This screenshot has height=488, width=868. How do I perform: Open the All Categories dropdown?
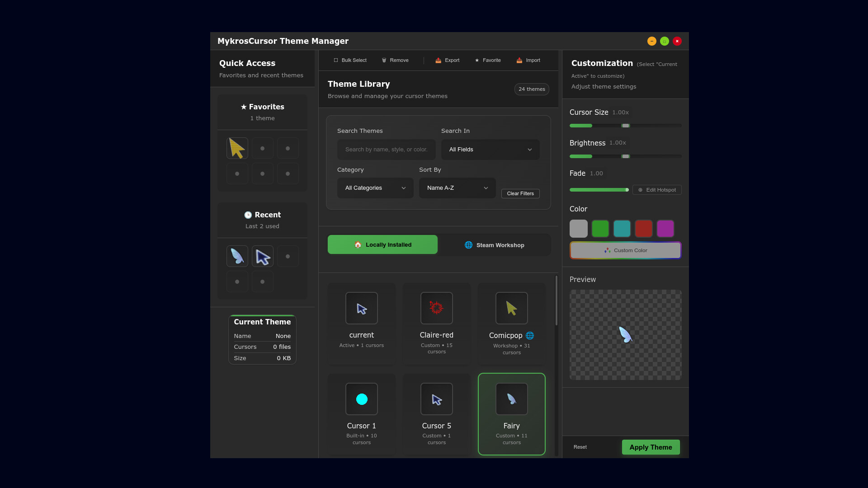pyautogui.click(x=375, y=188)
